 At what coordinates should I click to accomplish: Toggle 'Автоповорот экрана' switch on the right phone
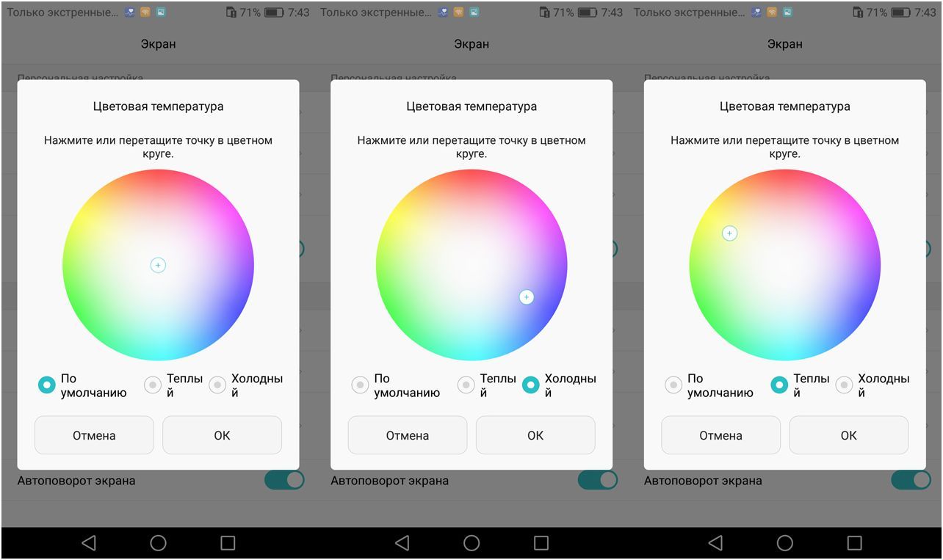pyautogui.click(x=911, y=481)
